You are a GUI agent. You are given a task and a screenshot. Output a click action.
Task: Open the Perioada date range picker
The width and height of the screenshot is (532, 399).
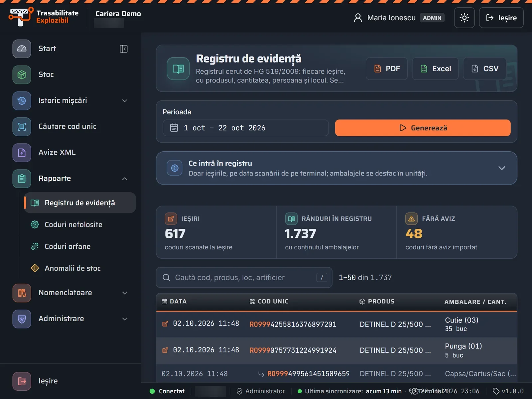pyautogui.click(x=245, y=128)
